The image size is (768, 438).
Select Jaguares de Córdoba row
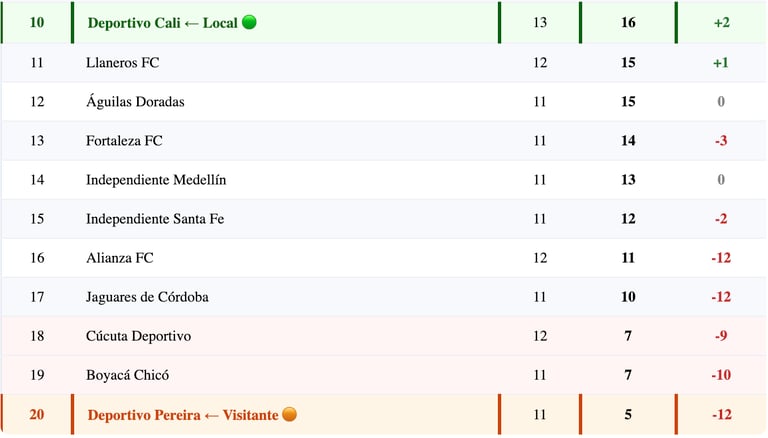coord(147,297)
